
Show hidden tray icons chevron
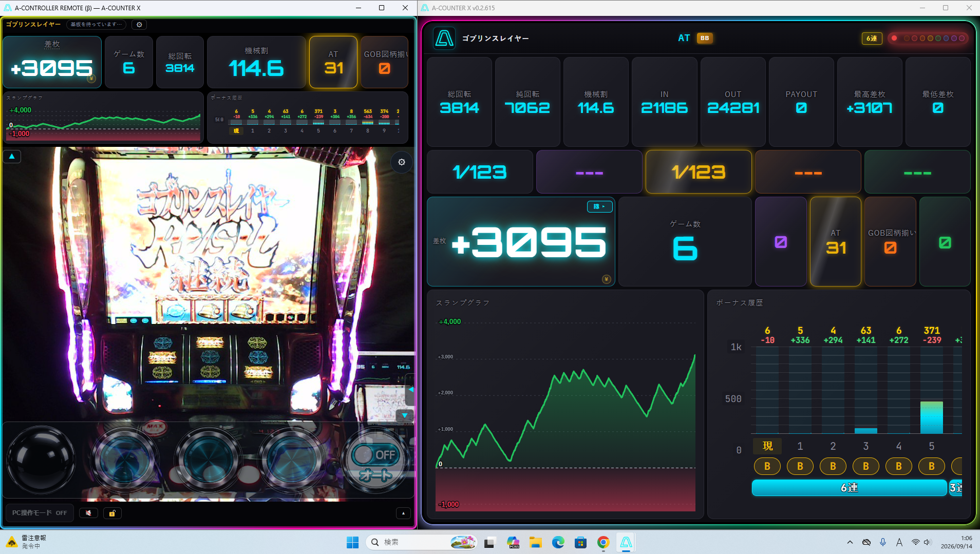(850, 542)
